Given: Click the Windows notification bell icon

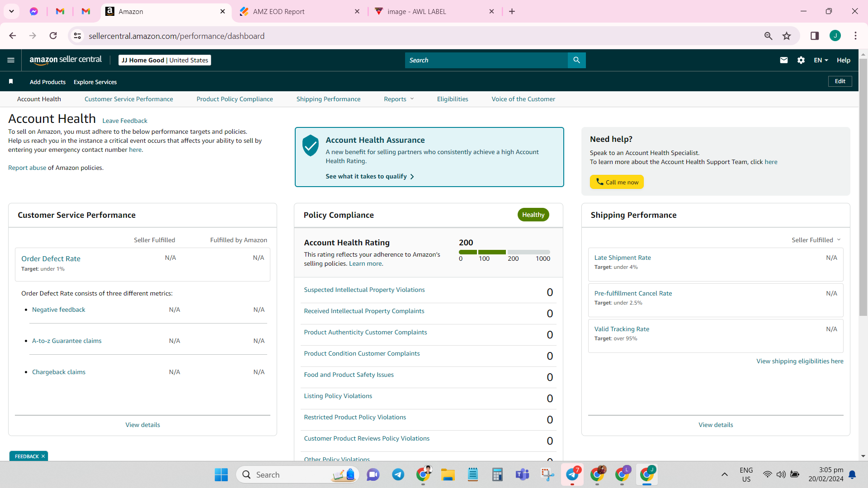Looking at the screenshot, I should (x=852, y=474).
